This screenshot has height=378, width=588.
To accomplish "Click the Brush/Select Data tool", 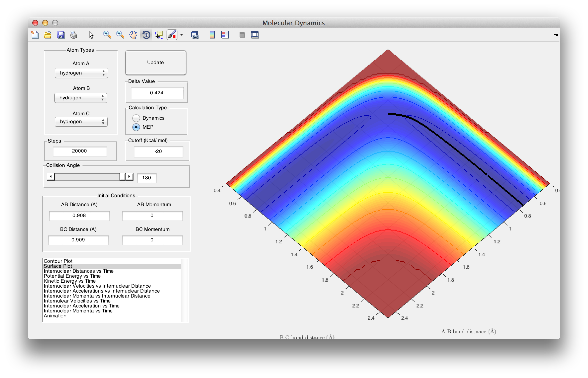I will 172,35.
